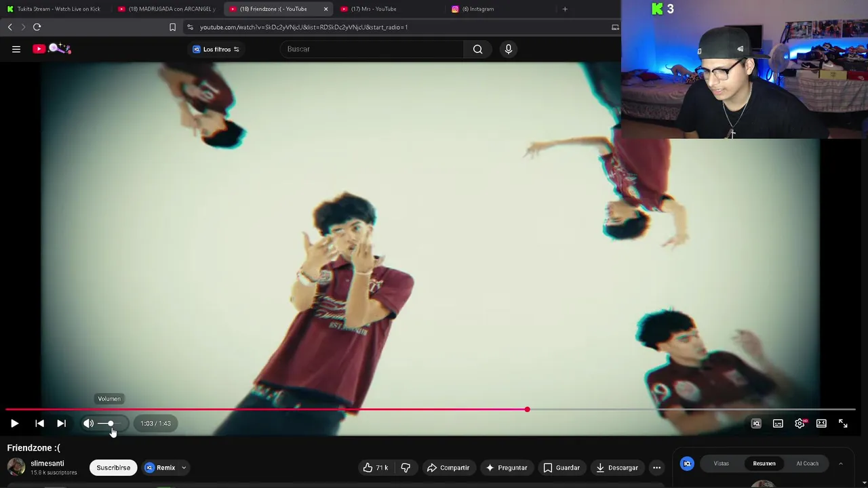Like the video with 71 k likes

click(375, 468)
